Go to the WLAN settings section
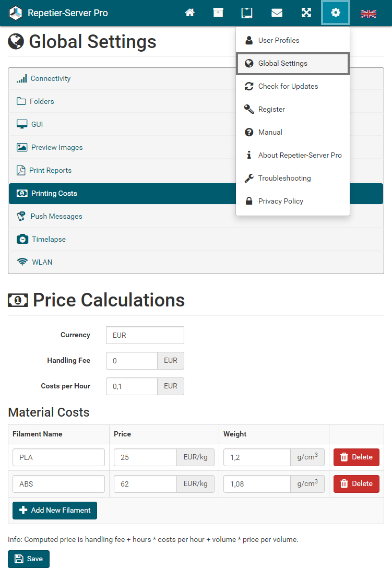The image size is (392, 568). (42, 262)
